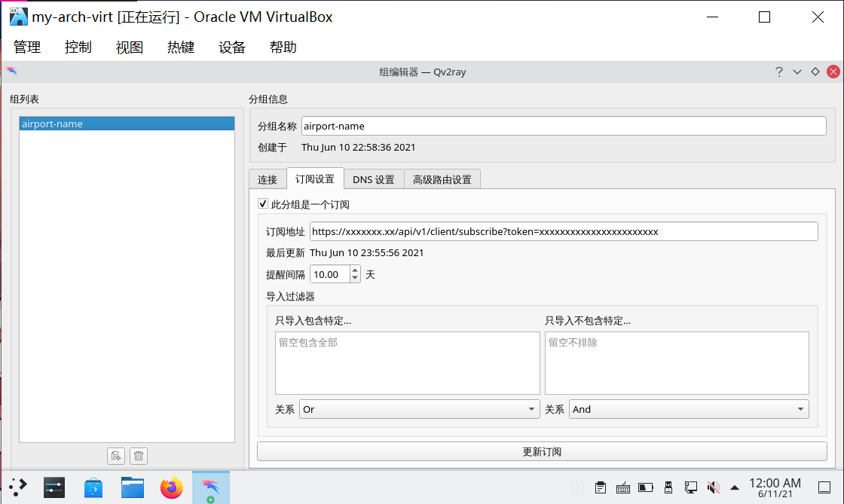Open the file manager taskbar icon
Viewport: 844px width, 504px height.
[133, 487]
